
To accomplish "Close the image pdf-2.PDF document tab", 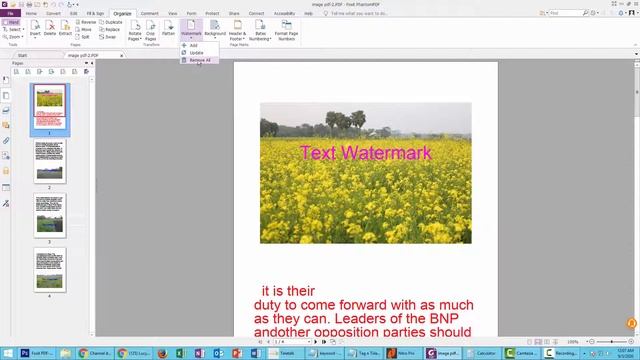I will (122, 55).
